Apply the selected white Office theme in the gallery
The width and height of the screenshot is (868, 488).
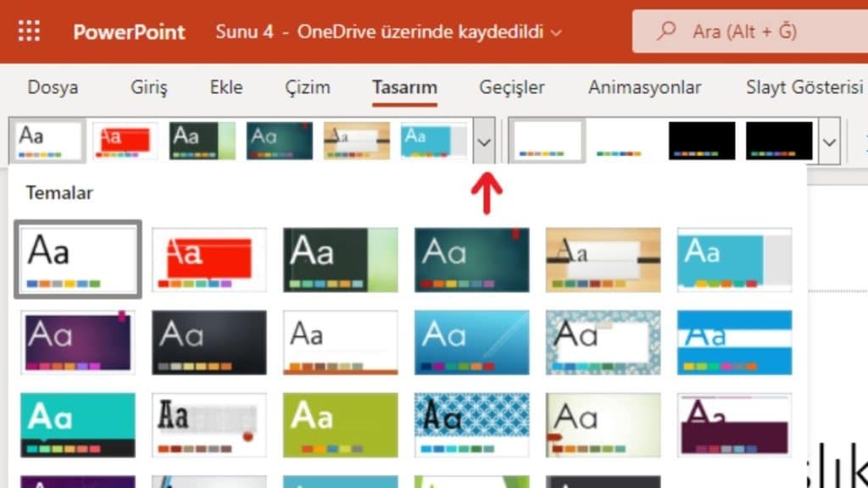(x=78, y=259)
